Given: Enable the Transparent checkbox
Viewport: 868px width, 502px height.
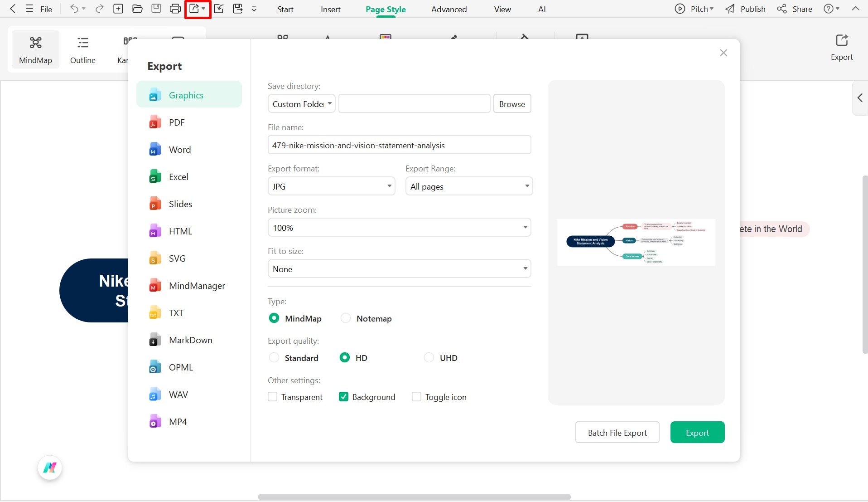Looking at the screenshot, I should point(273,397).
